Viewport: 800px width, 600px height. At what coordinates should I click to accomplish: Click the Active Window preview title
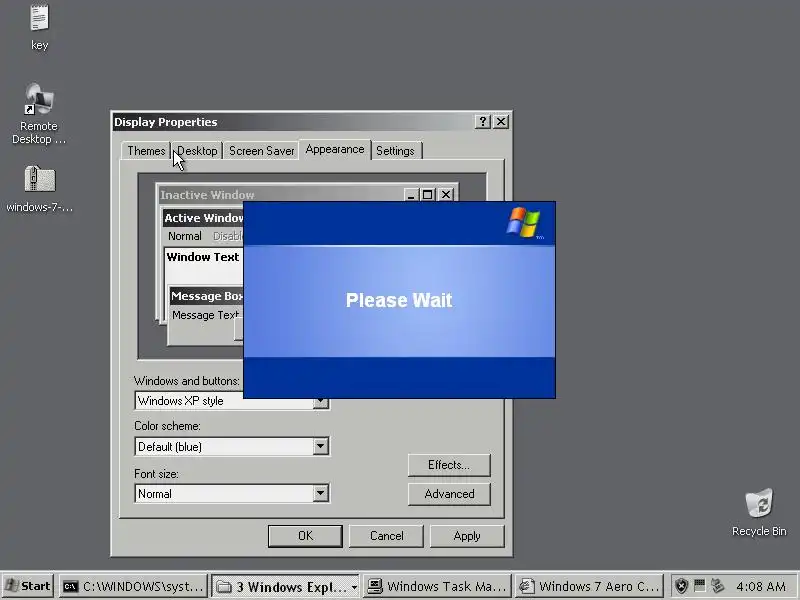pos(204,218)
